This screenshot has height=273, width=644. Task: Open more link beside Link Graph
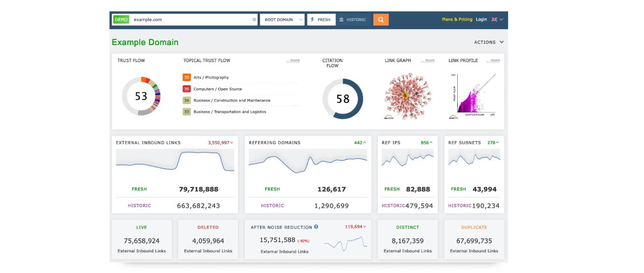[x=428, y=61]
